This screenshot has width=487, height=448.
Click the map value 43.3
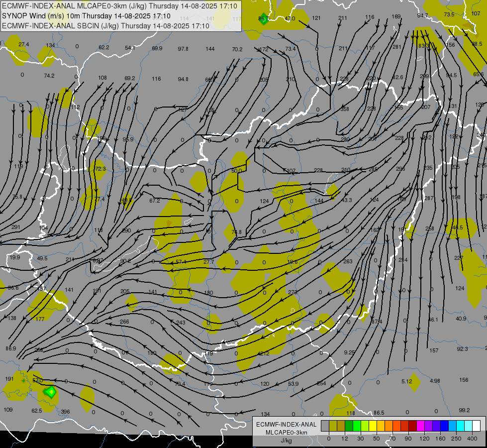pyautogui.click(x=346, y=200)
